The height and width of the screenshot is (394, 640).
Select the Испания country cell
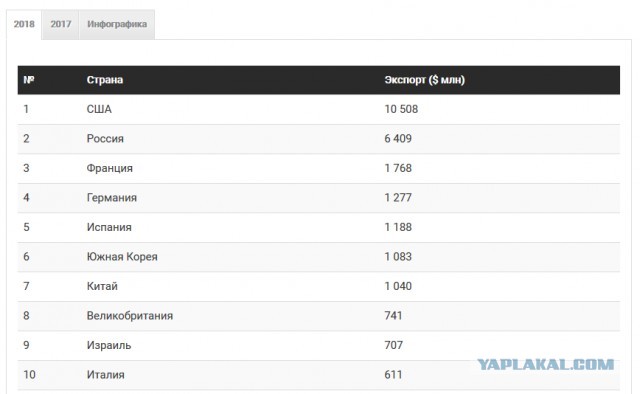coord(109,227)
